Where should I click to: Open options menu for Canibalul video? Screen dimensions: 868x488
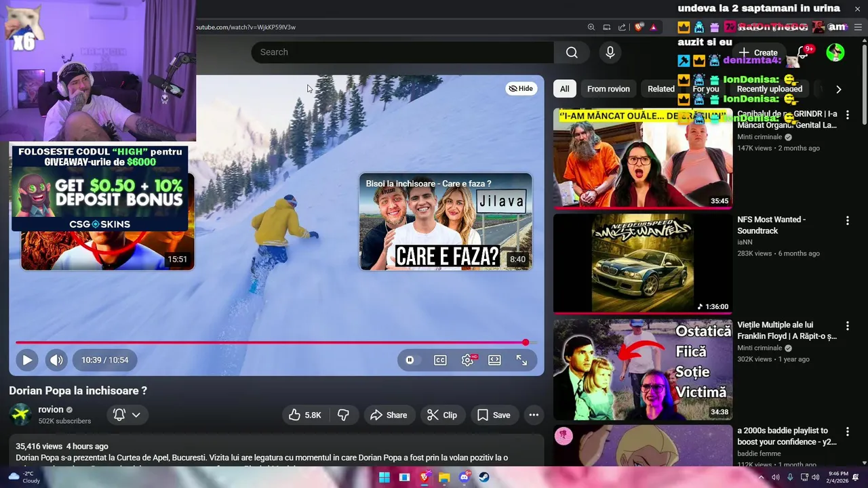coord(847,115)
